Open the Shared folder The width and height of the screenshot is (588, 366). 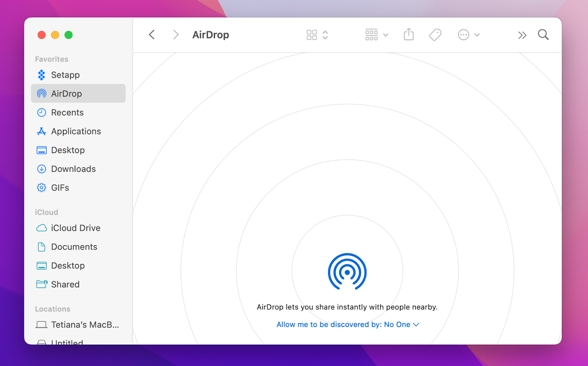(78, 285)
